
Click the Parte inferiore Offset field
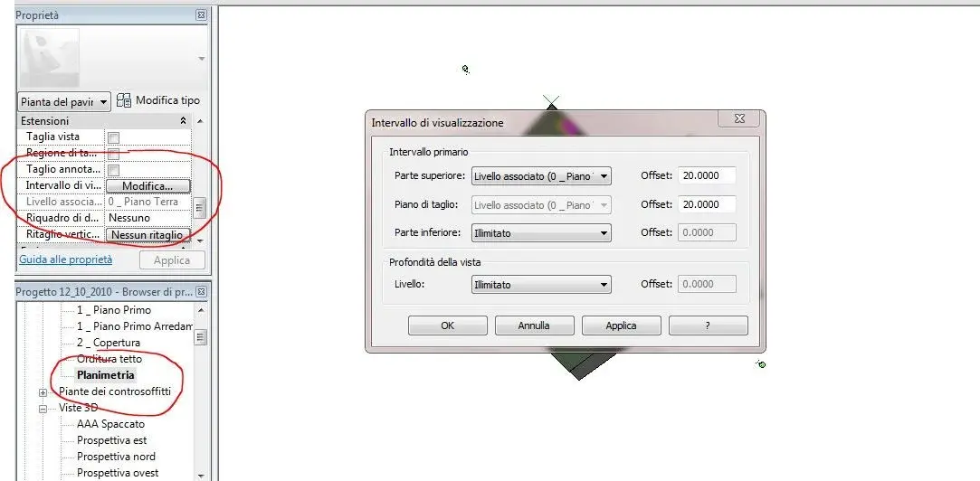[707, 233]
